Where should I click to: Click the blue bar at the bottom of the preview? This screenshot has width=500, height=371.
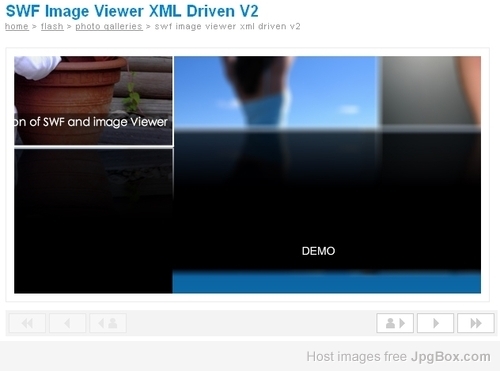(x=327, y=283)
